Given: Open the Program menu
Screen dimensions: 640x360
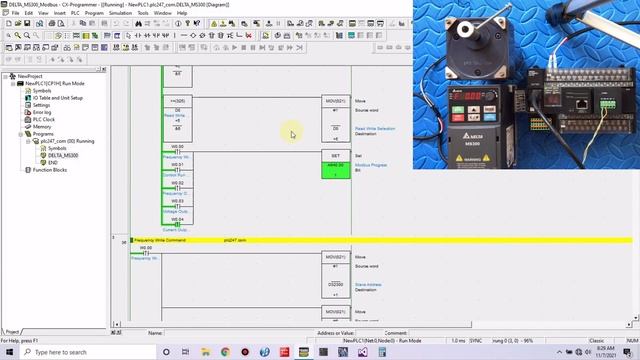Looking at the screenshot, I should point(94,13).
